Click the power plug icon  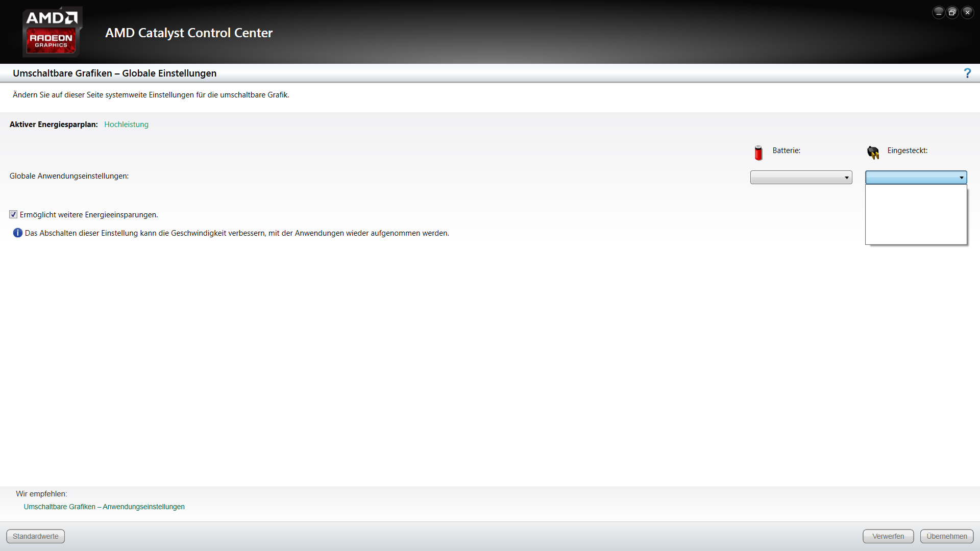tap(873, 152)
